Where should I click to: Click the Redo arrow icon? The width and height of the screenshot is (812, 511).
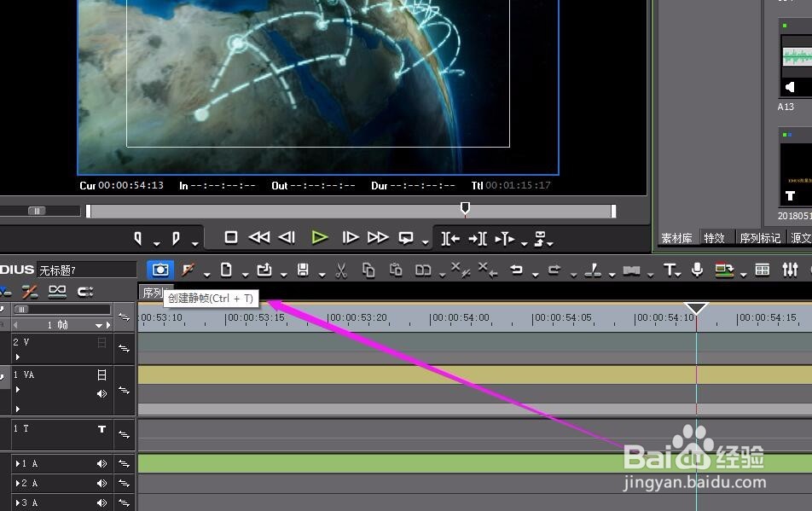click(554, 270)
